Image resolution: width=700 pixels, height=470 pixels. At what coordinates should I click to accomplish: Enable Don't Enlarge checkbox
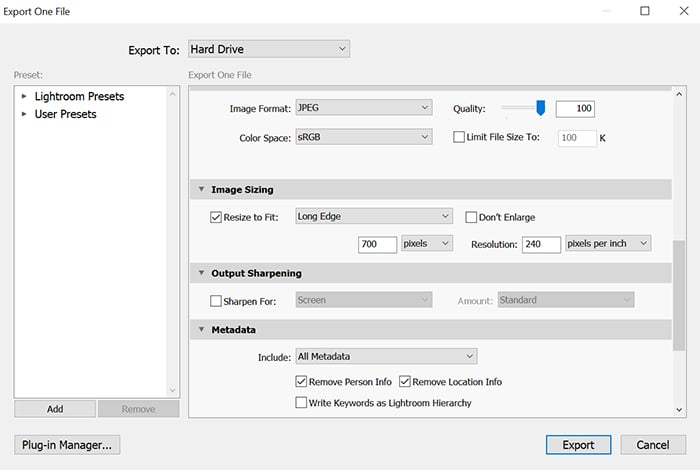471,217
